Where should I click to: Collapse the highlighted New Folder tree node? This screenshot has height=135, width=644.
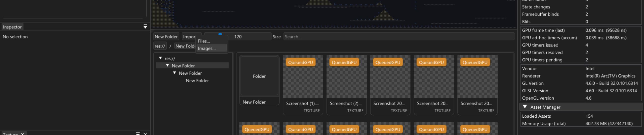click(x=167, y=65)
